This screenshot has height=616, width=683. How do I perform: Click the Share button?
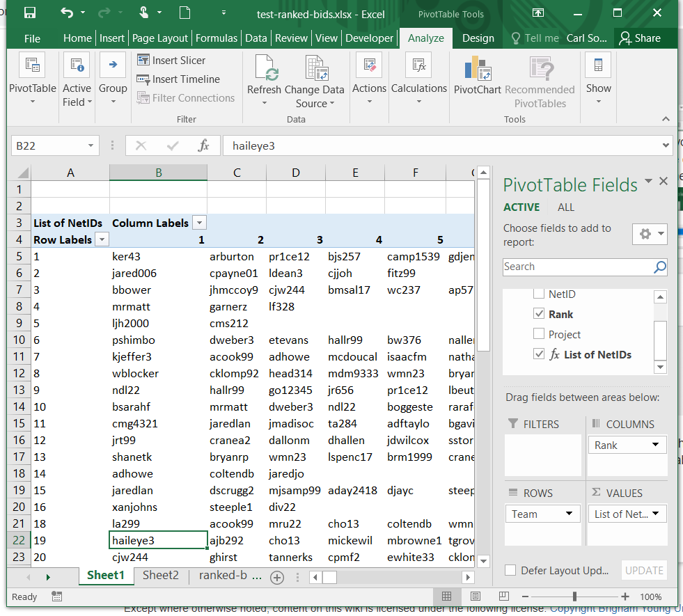coord(640,38)
